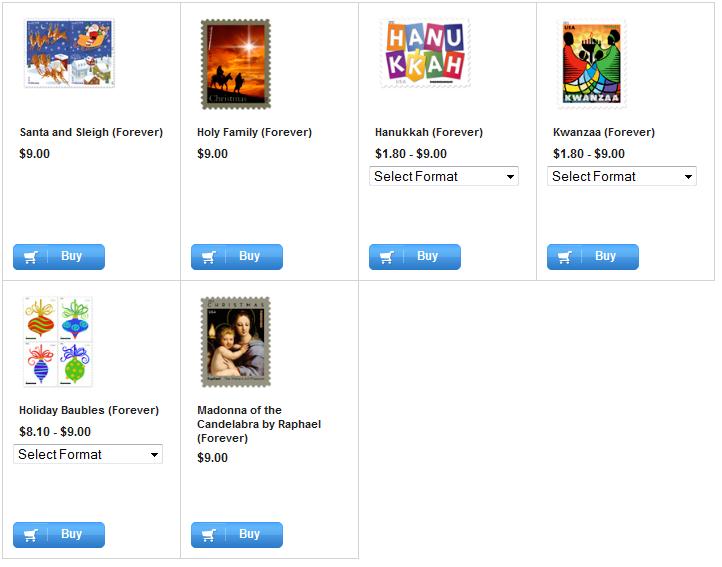Viewport: 722px width, 567px height.
Task: Click the cart icon under Holy Family
Action: point(209,257)
